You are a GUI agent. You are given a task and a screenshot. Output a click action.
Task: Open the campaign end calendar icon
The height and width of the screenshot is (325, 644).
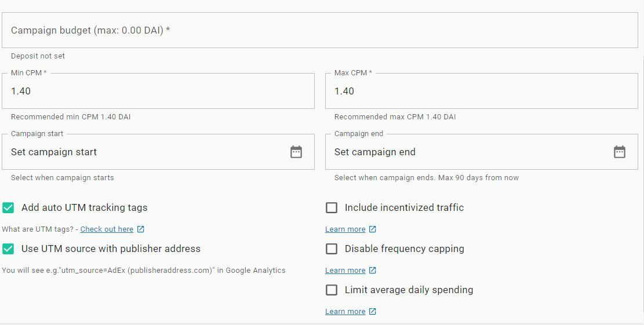pos(619,152)
